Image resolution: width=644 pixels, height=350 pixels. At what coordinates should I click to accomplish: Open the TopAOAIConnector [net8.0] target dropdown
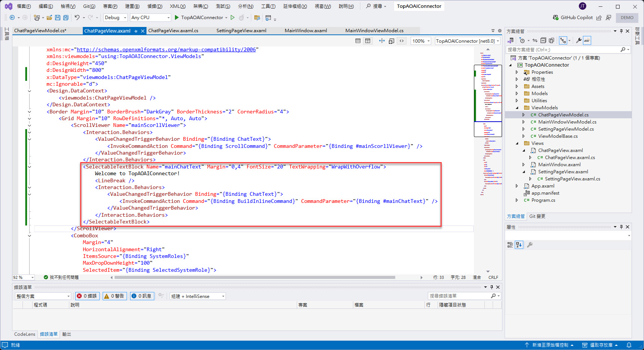tap(468, 41)
